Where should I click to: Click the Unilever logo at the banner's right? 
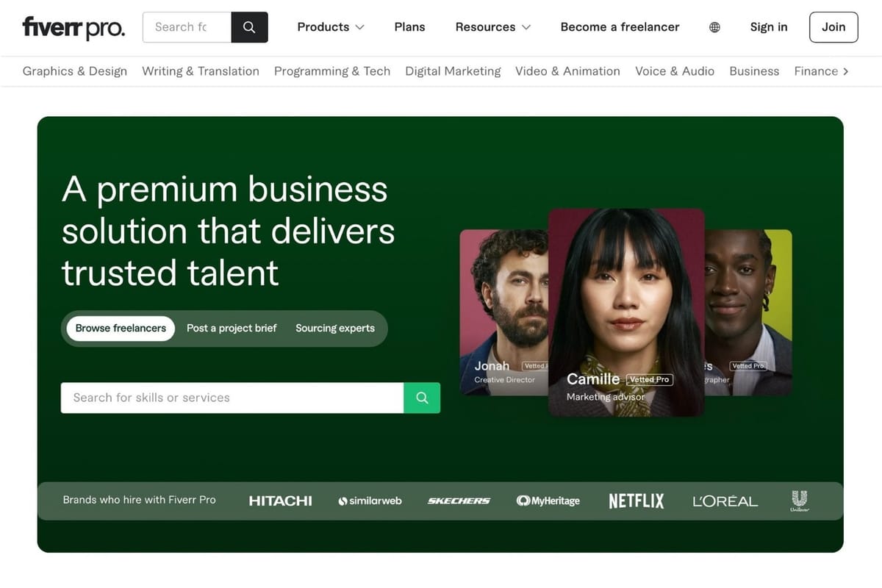[799, 501]
